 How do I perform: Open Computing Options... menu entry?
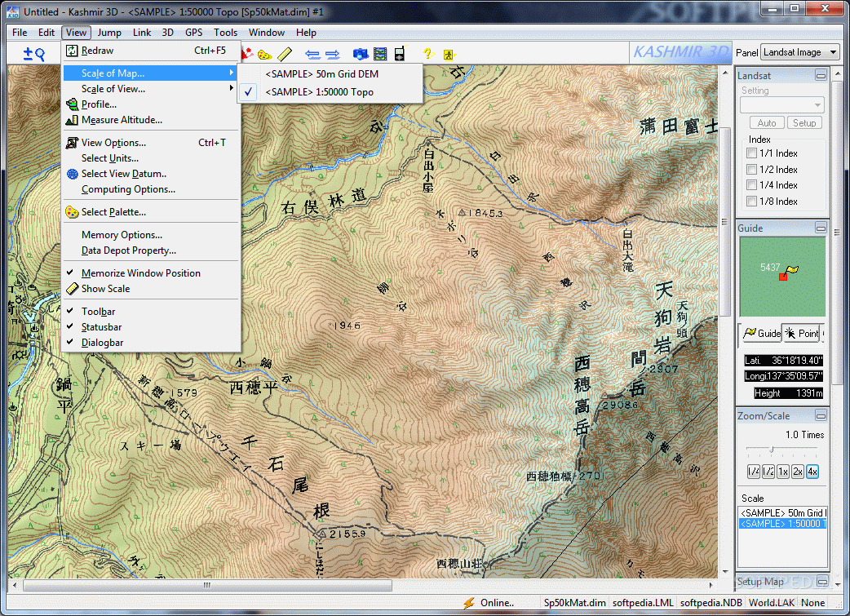click(152, 189)
